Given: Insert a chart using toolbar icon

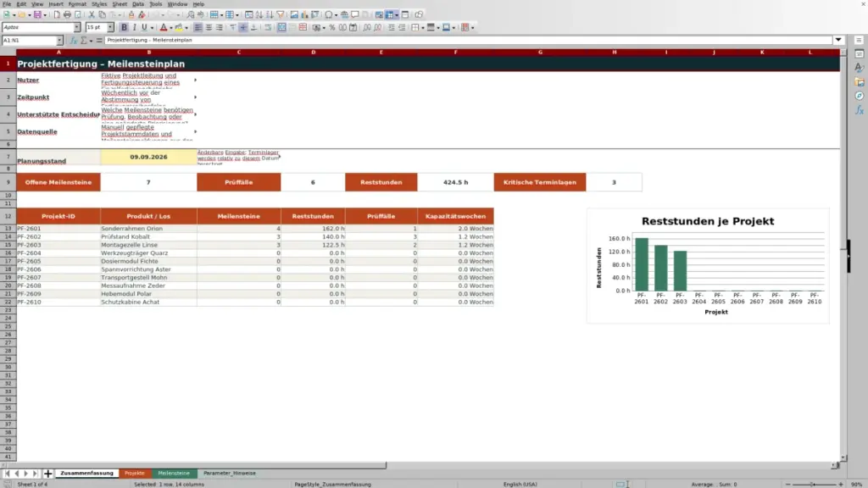Looking at the screenshot, I should (x=304, y=15).
